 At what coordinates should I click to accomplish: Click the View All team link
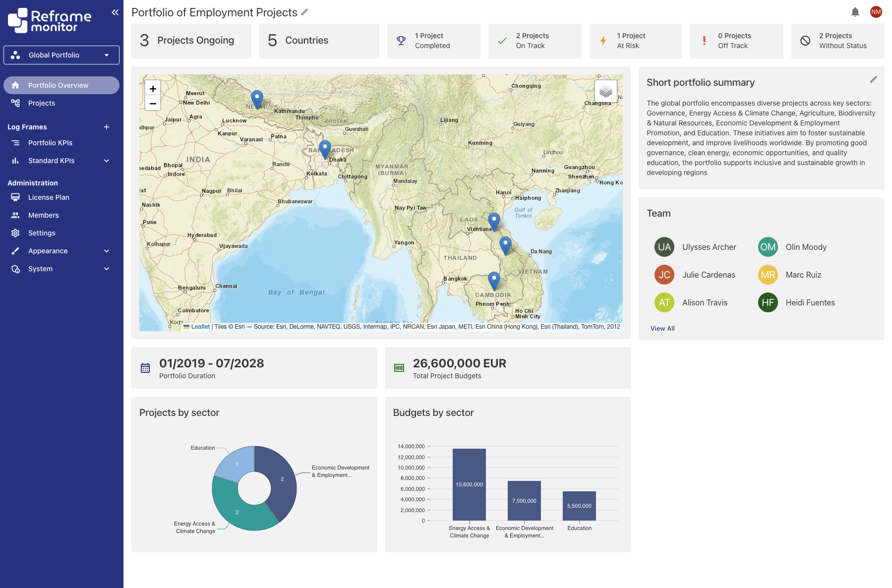[662, 328]
